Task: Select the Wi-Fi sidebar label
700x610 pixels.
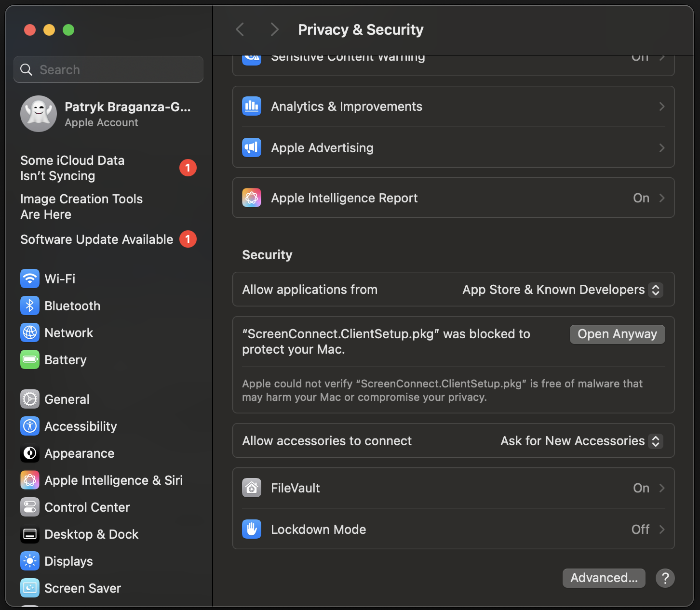Action: [x=60, y=279]
